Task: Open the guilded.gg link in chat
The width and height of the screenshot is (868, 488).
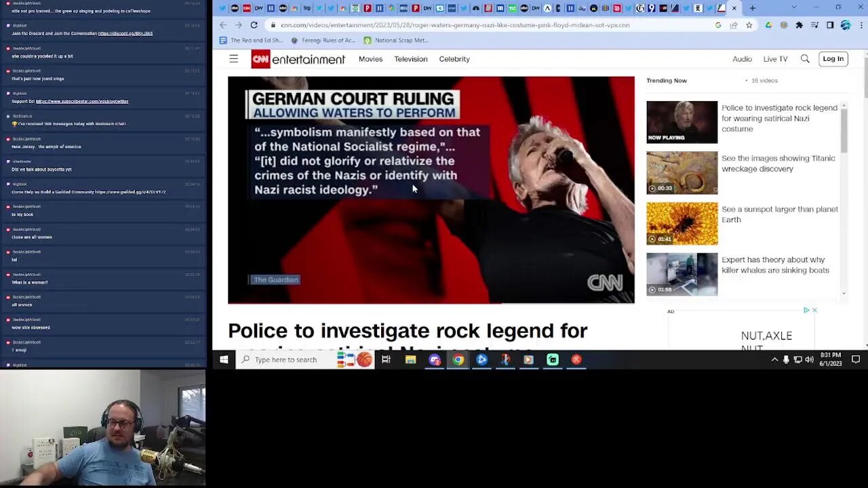Action: (130, 192)
